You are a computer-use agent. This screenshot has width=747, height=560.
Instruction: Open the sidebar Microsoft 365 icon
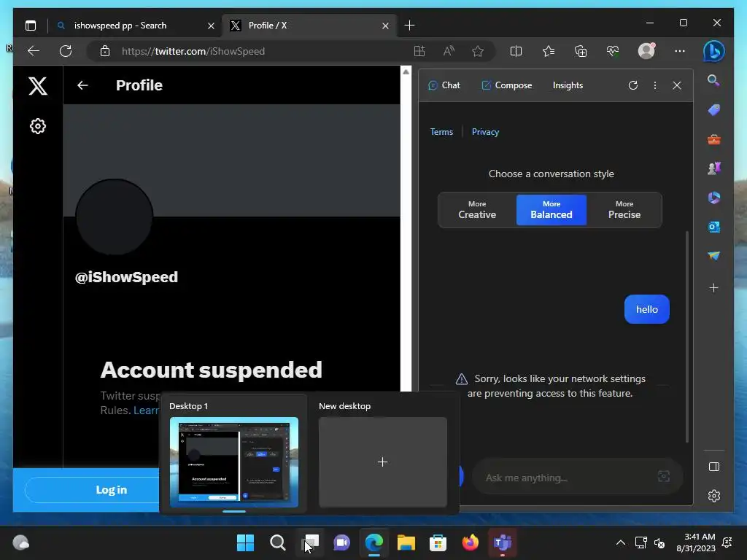pyautogui.click(x=713, y=198)
